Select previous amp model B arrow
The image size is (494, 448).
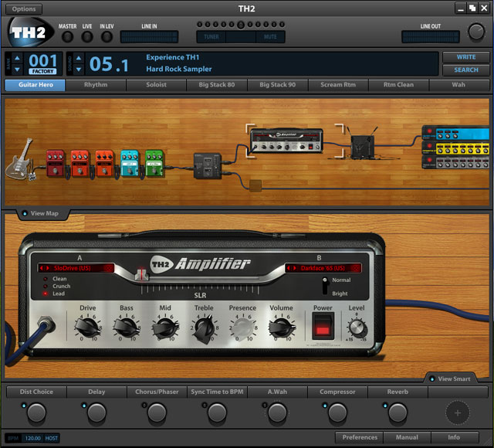click(289, 268)
